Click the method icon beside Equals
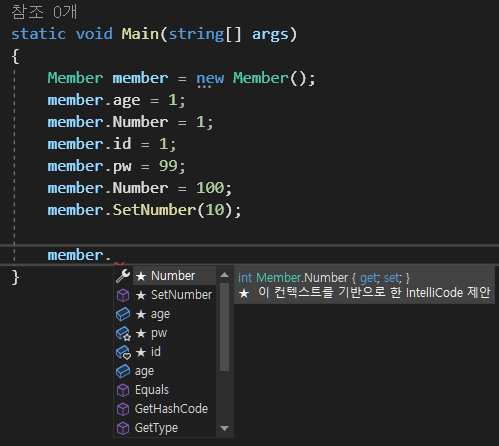The height and width of the screenshot is (446, 499). [123, 390]
